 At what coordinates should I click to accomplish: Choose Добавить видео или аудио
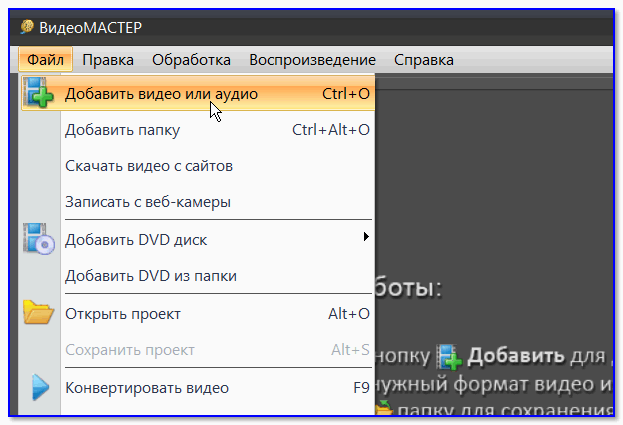(198, 94)
